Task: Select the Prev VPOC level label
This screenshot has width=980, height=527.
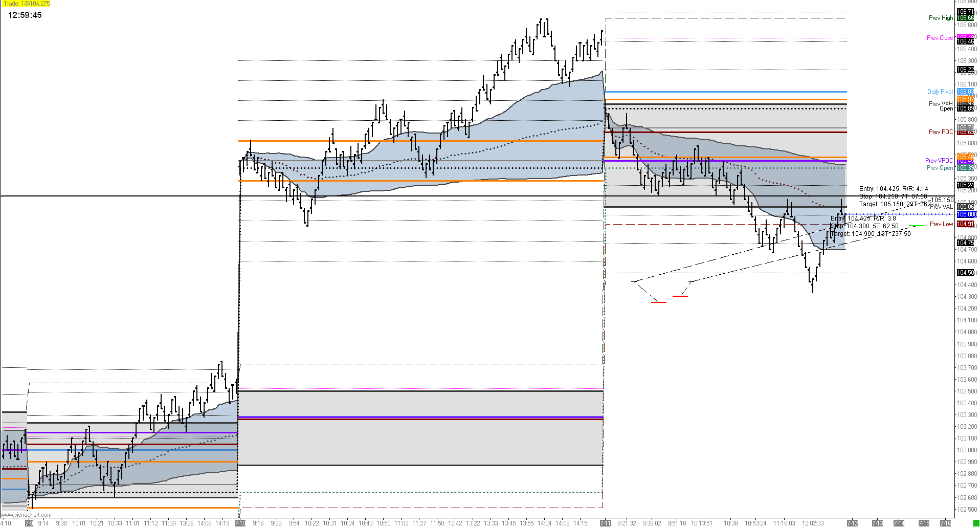Action: pyautogui.click(x=939, y=161)
